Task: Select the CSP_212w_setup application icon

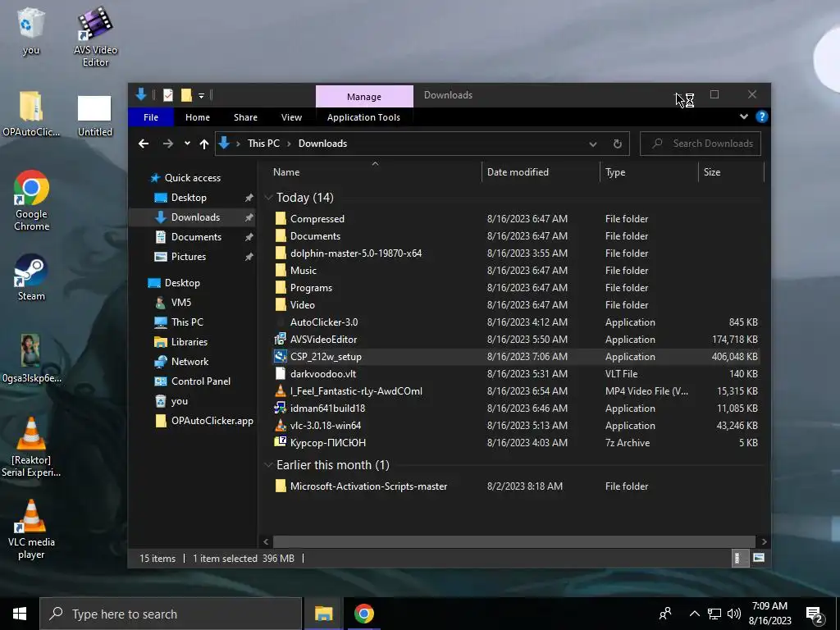Action: 281,356
